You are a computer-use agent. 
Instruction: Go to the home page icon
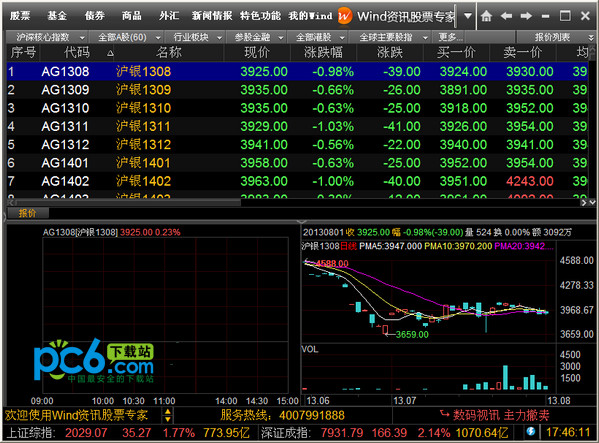point(486,16)
